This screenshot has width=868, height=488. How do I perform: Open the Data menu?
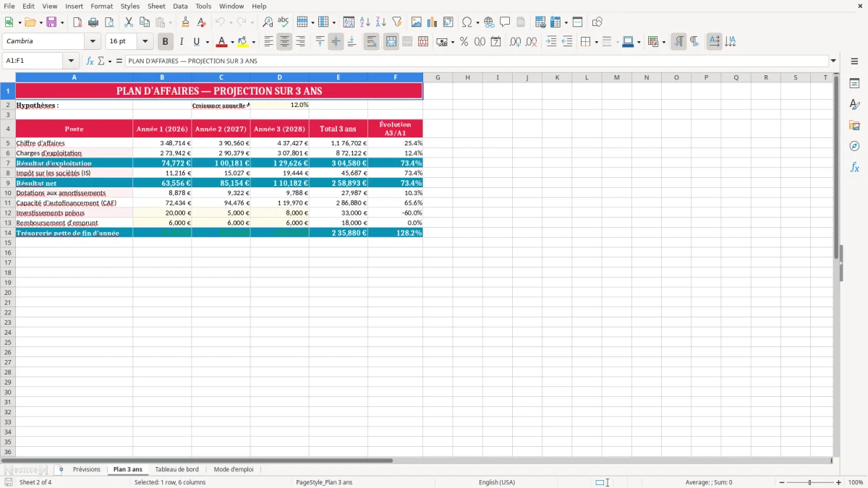point(180,6)
